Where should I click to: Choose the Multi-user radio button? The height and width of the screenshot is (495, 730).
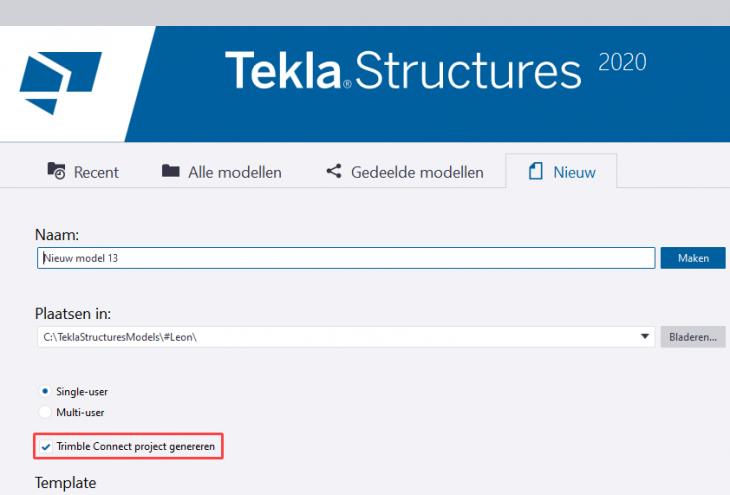[45, 411]
